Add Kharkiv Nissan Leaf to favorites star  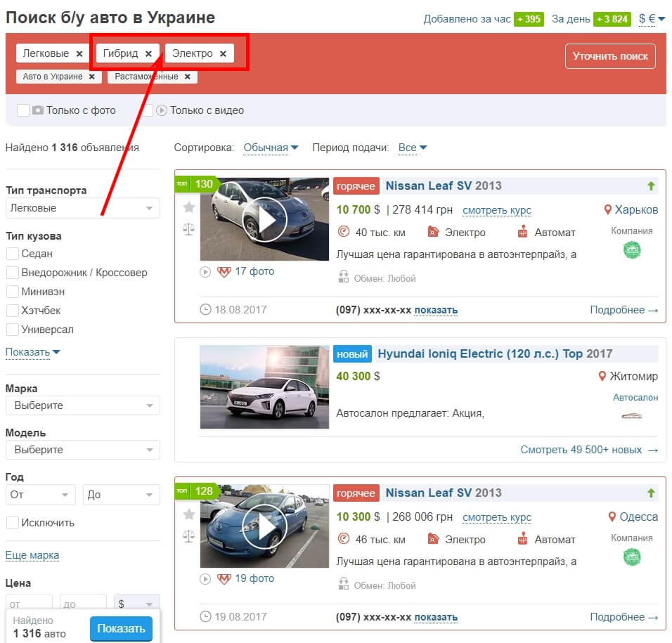[188, 208]
